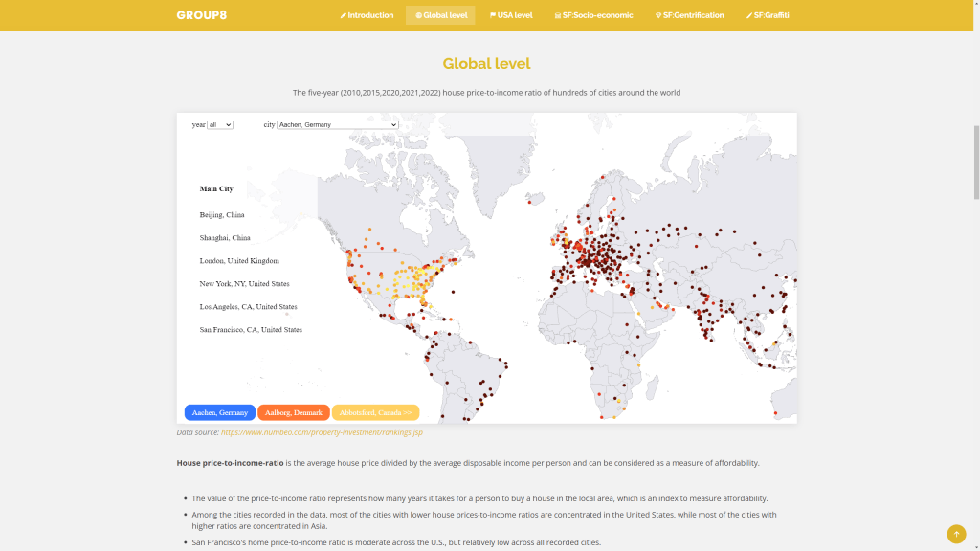Choose Shanghai, China in Main City list
This screenshot has width=980, height=551.
coord(225,238)
